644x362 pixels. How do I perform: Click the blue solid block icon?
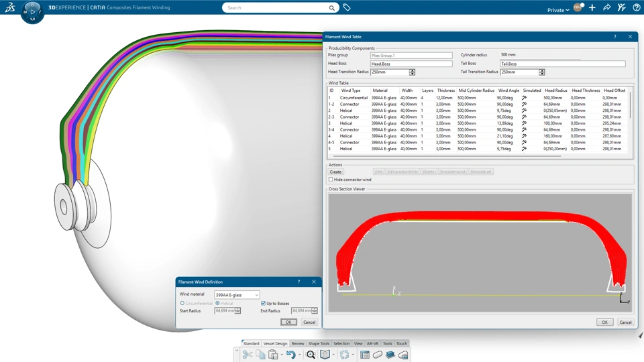coord(390,355)
